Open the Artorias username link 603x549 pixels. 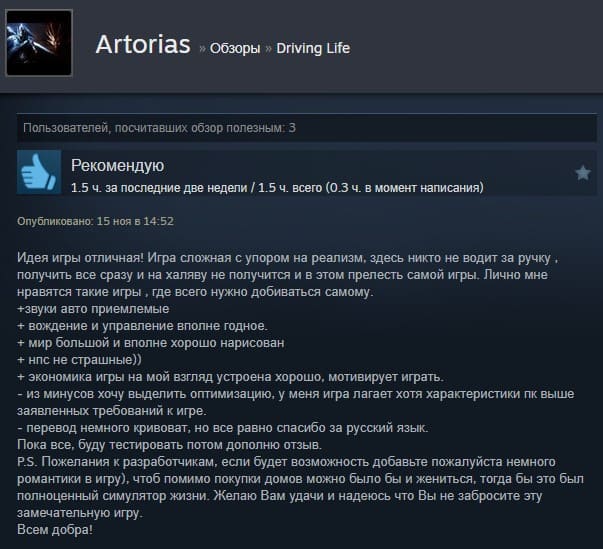click(x=143, y=44)
